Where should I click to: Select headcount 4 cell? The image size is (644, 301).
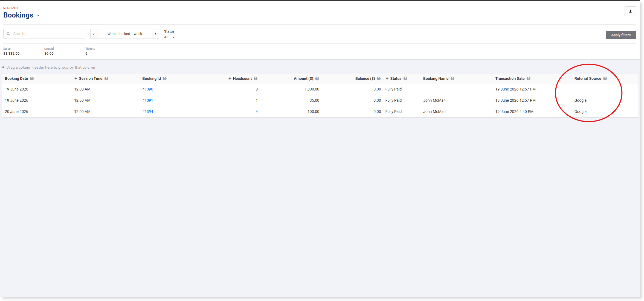click(257, 112)
